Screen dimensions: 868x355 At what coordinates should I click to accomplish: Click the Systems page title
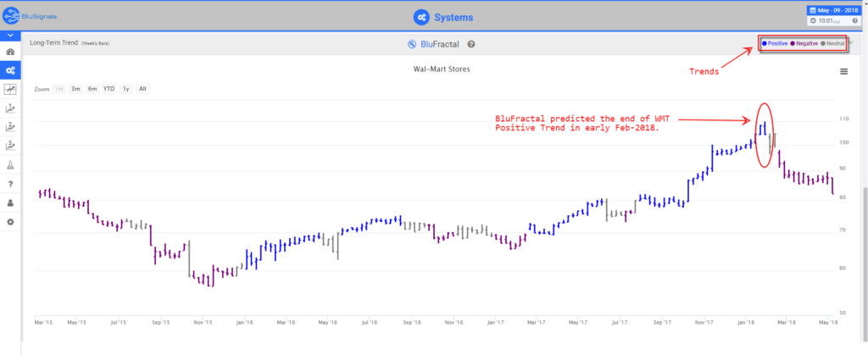[x=453, y=17]
